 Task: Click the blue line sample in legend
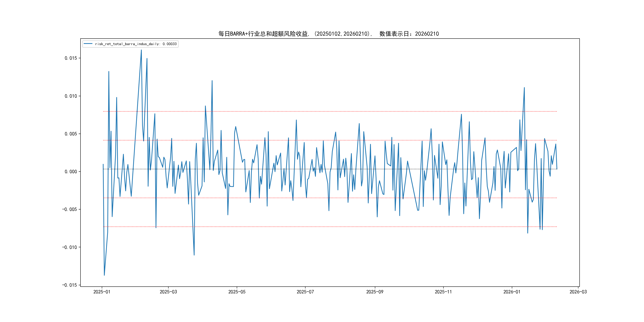88,44
